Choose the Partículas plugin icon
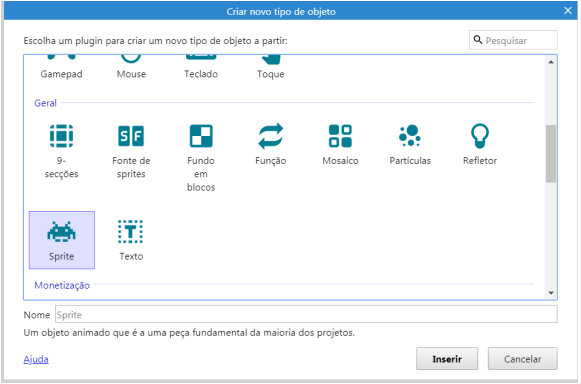The width and height of the screenshot is (581, 384). pyautogui.click(x=410, y=136)
